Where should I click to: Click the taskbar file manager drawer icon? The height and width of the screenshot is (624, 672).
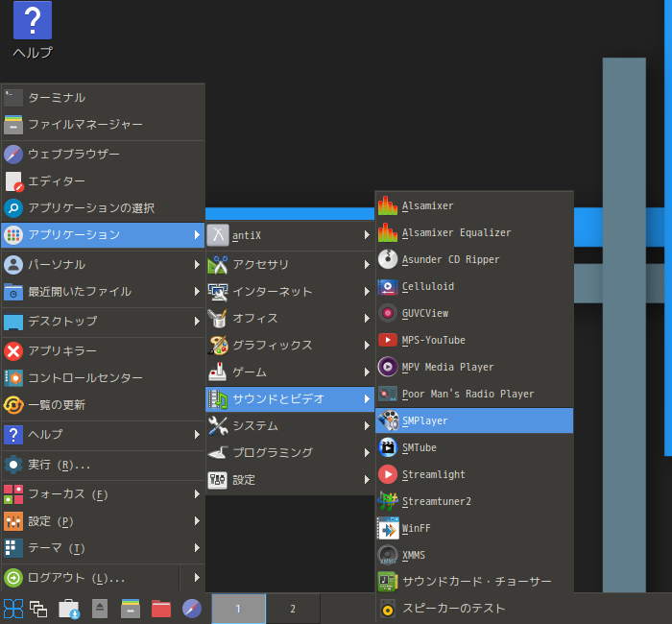click(x=131, y=609)
